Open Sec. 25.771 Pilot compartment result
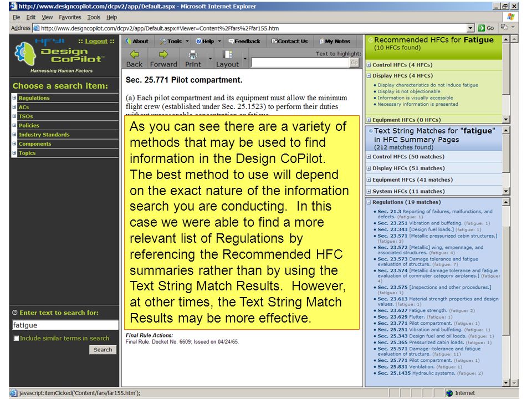The width and height of the screenshot is (532, 399). tap(415, 360)
